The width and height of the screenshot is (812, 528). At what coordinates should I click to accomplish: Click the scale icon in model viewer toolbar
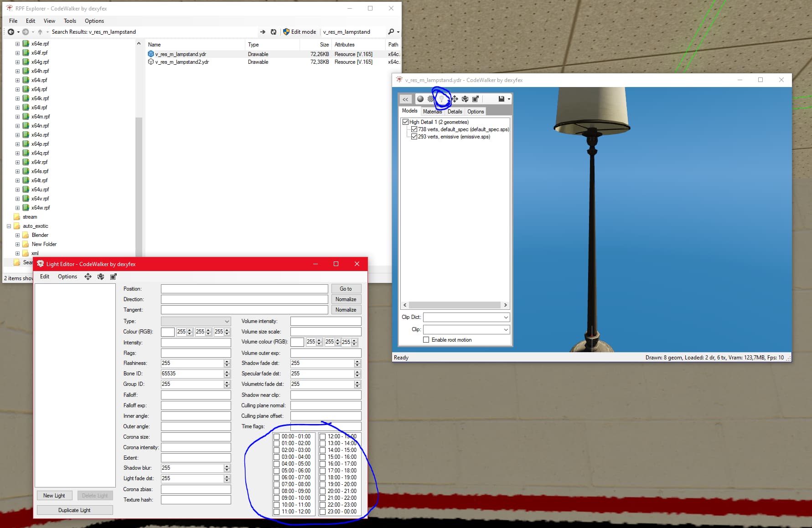476,99
